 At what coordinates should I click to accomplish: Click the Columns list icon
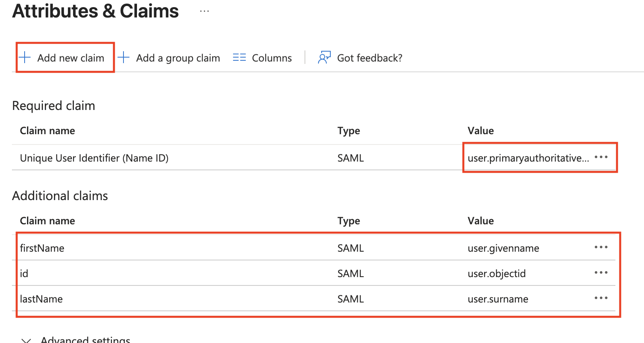pos(239,58)
